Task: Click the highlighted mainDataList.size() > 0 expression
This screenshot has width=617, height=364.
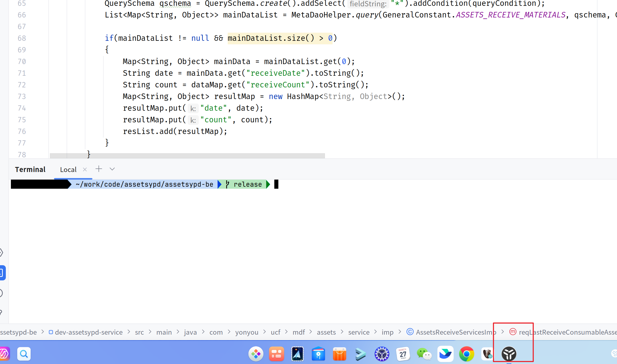Action: tap(280, 38)
